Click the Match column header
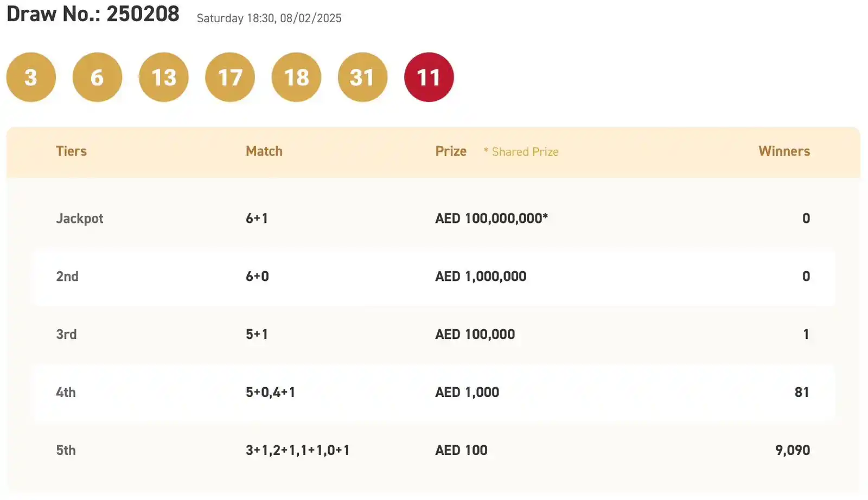 264,151
